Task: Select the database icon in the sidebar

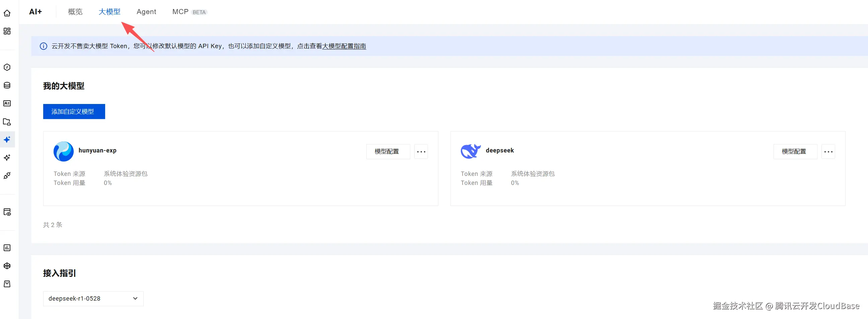Action: (7, 85)
